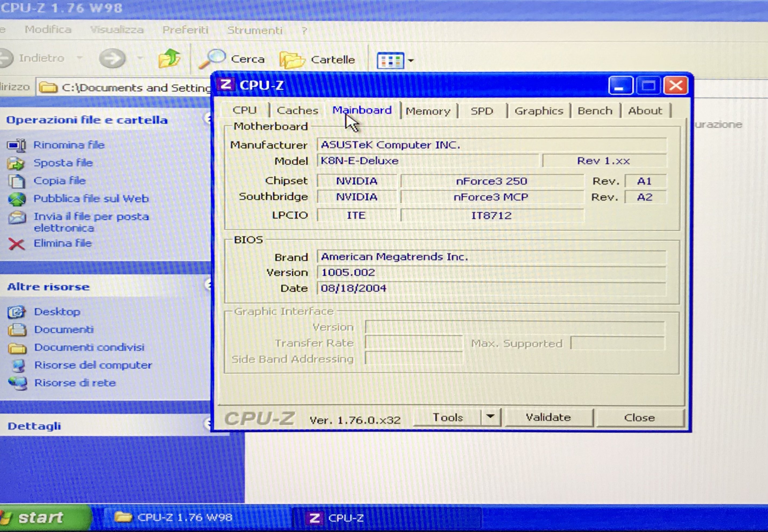
Task: Collapse the Altre risorse panel
Action: (x=208, y=284)
